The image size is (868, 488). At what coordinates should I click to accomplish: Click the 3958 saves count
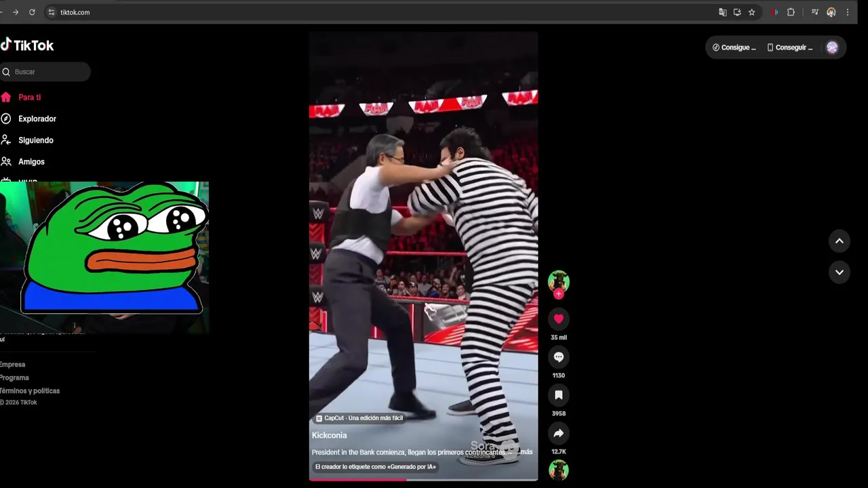click(559, 413)
